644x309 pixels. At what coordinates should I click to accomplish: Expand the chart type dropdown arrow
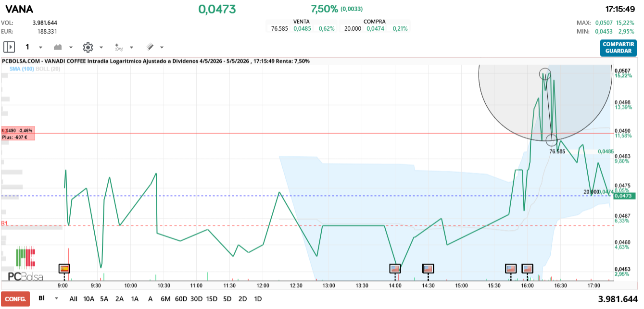tap(71, 48)
